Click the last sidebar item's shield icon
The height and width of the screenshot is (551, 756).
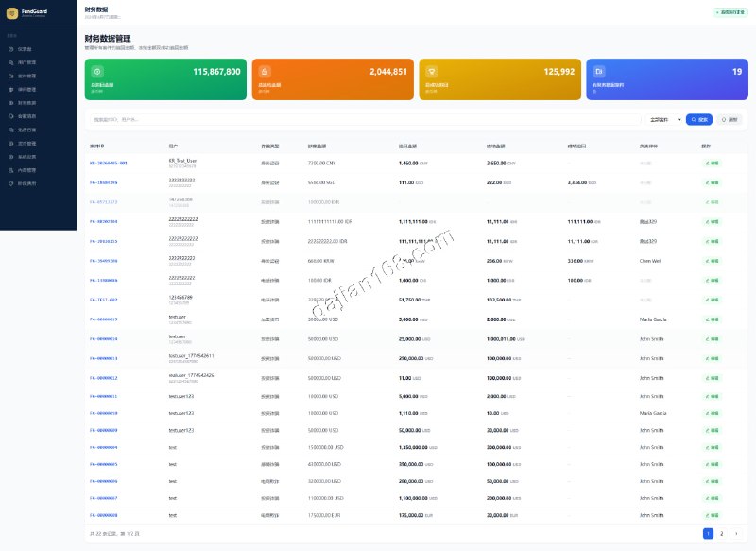11,183
